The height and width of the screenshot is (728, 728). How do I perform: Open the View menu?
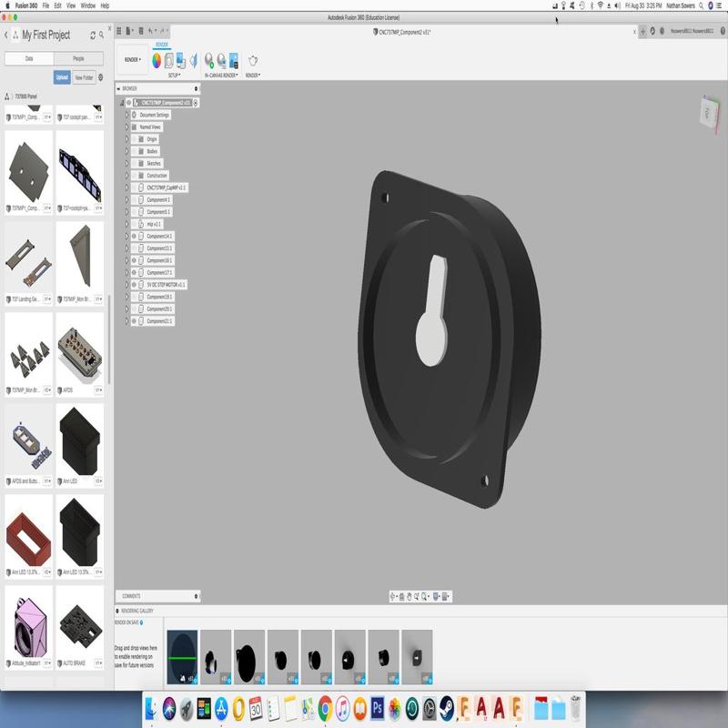(71, 5)
